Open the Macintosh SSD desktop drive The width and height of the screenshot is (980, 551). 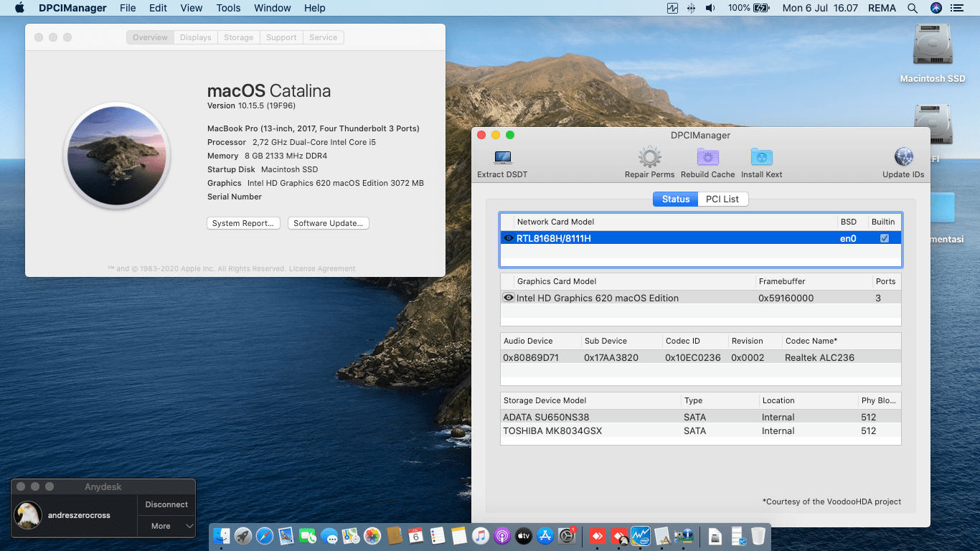click(x=933, y=55)
